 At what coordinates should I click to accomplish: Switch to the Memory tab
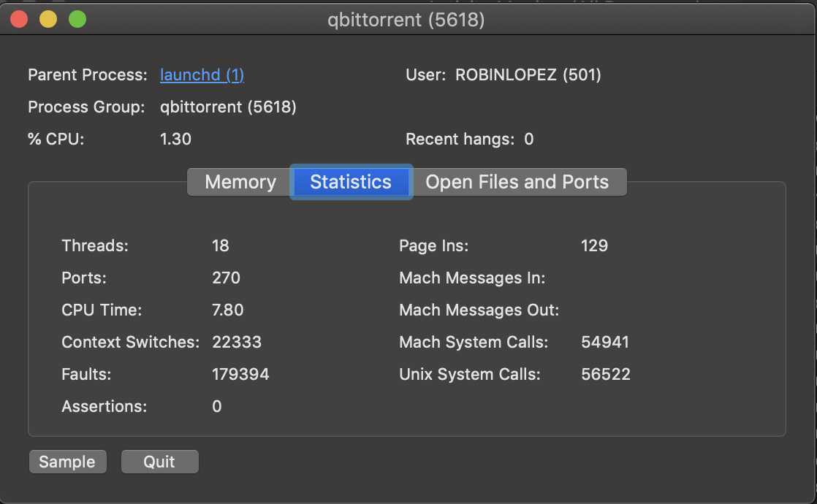[x=240, y=182]
